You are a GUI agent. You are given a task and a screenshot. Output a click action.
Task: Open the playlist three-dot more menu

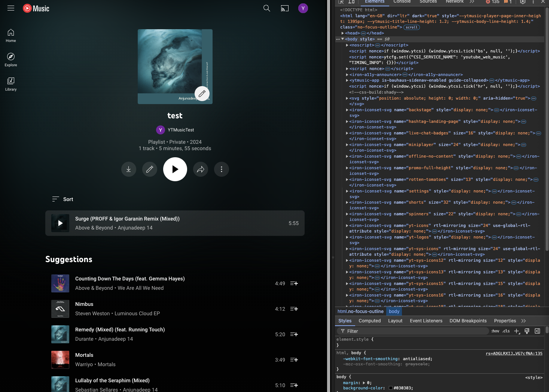[x=222, y=169]
